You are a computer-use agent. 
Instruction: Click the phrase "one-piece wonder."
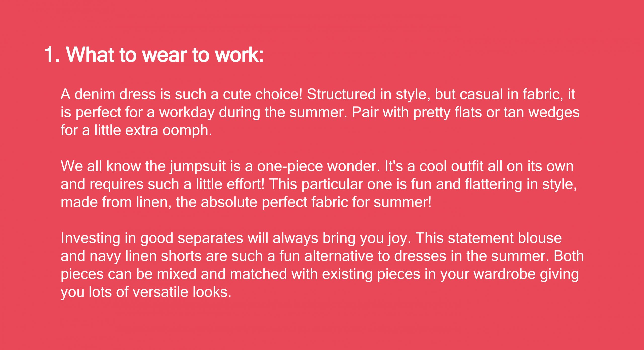tap(318, 166)
